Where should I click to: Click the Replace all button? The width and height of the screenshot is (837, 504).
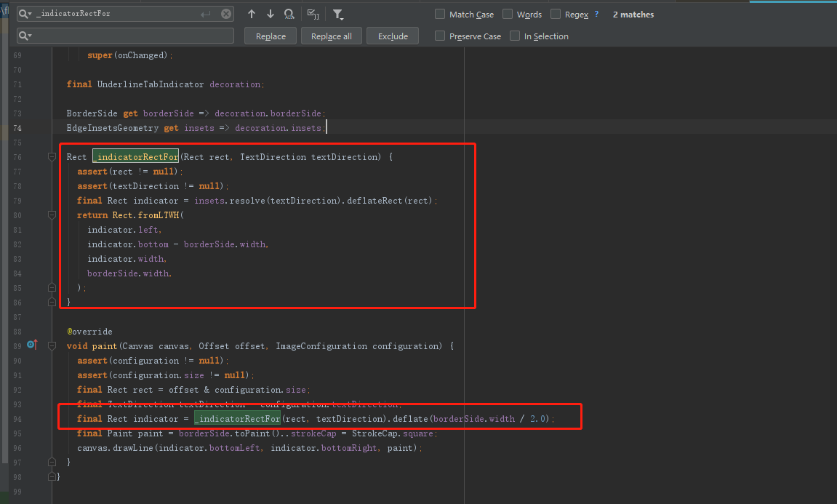pos(332,36)
